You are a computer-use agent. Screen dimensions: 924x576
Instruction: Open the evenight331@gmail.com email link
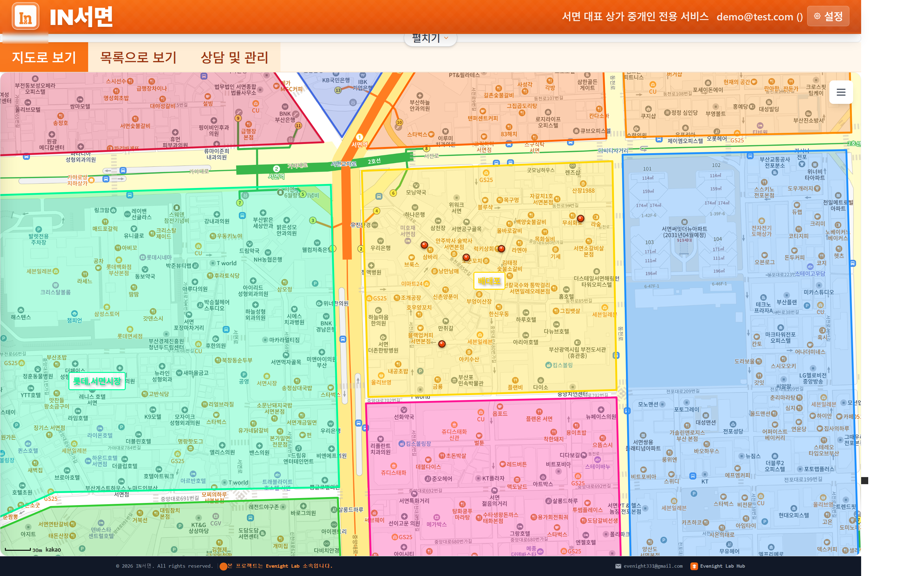click(649, 566)
